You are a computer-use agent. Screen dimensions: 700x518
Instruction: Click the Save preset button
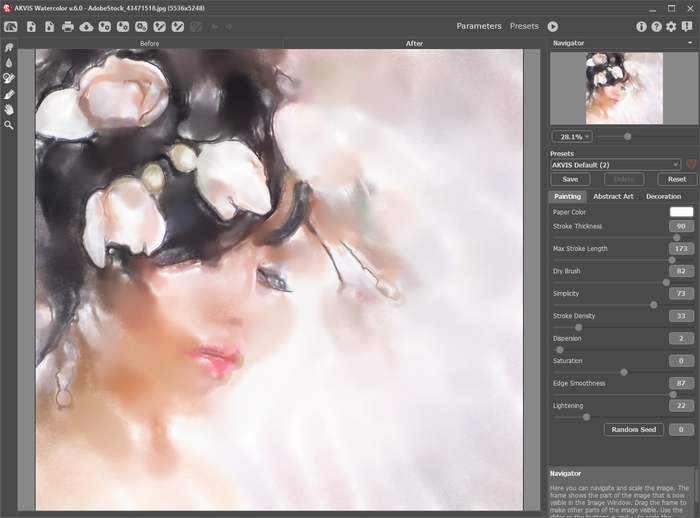click(x=571, y=179)
